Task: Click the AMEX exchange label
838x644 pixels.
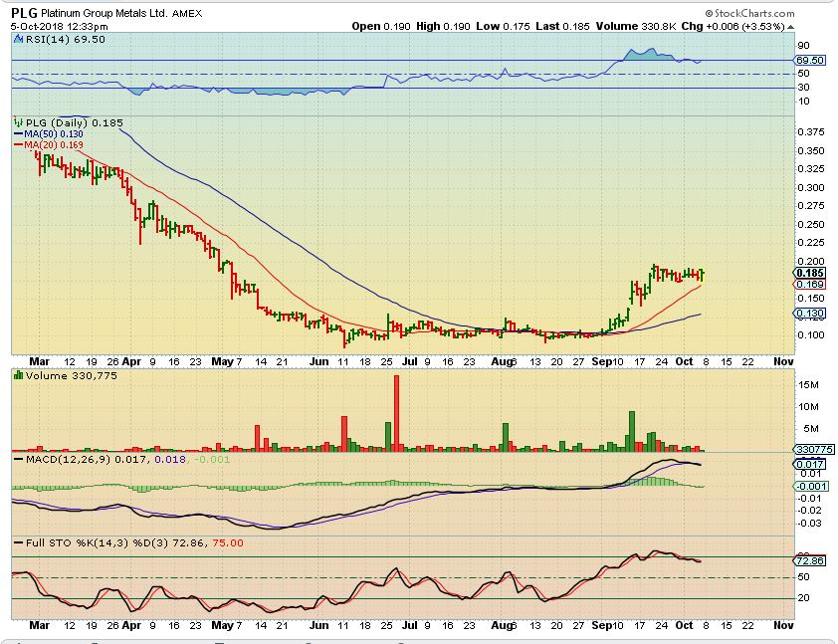Action: 187,13
